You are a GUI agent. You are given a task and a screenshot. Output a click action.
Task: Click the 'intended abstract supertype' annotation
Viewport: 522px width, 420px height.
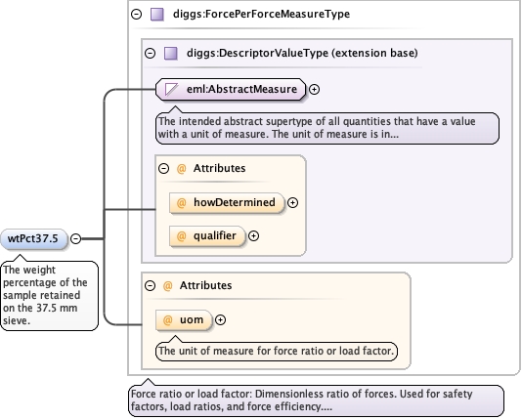(327, 128)
